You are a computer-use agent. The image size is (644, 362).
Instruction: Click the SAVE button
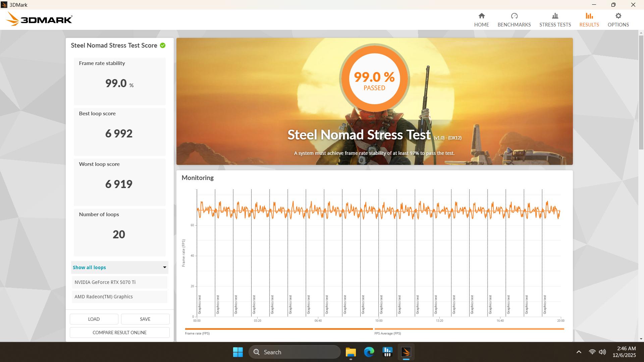(x=145, y=319)
